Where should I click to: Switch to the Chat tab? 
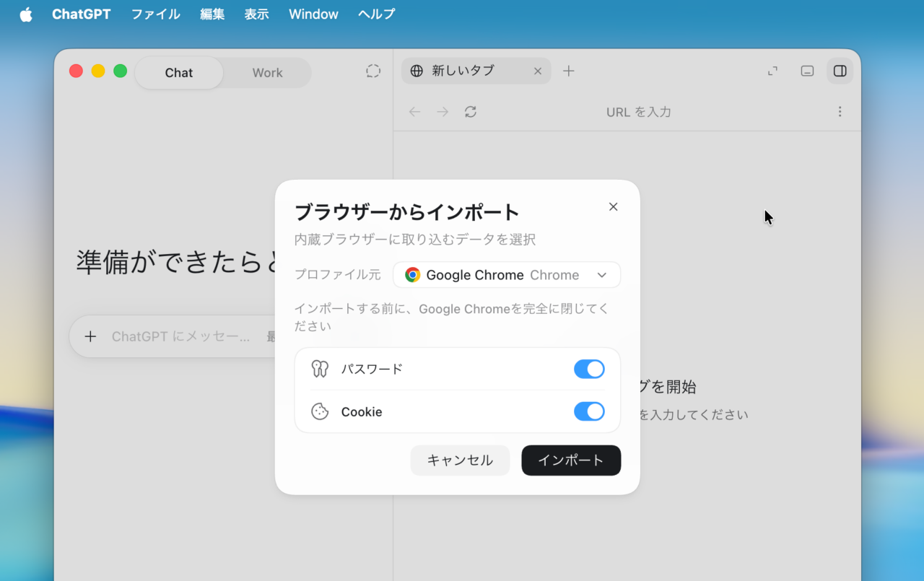point(179,73)
